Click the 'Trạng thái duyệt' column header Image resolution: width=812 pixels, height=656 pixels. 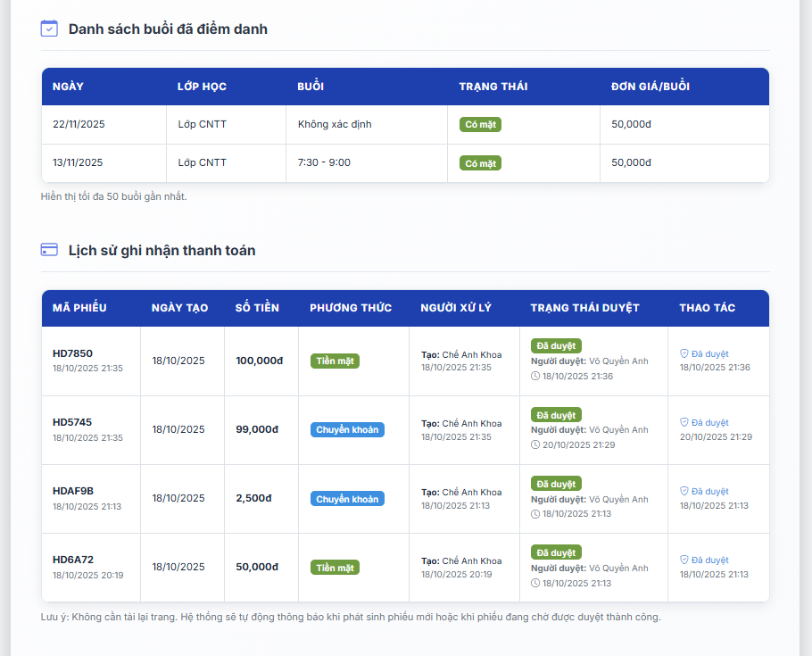[584, 308]
